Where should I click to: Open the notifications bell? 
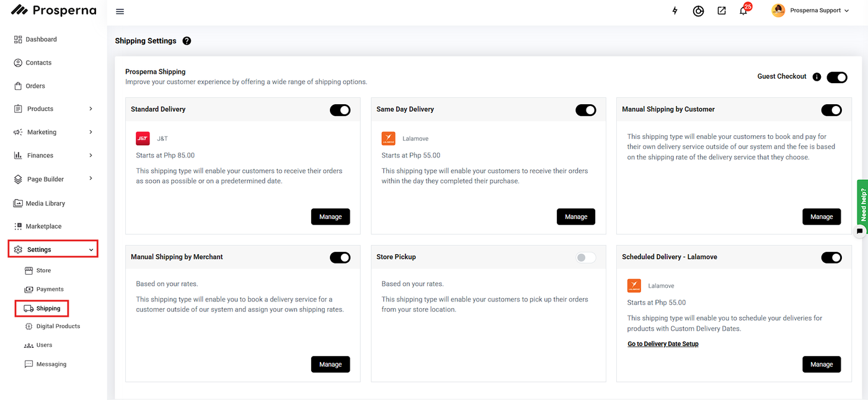coord(743,11)
